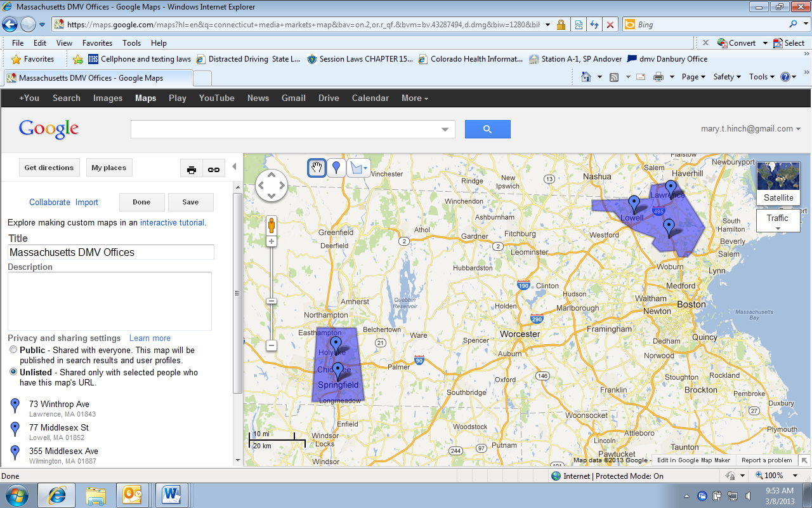Click the Description text area

[109, 301]
